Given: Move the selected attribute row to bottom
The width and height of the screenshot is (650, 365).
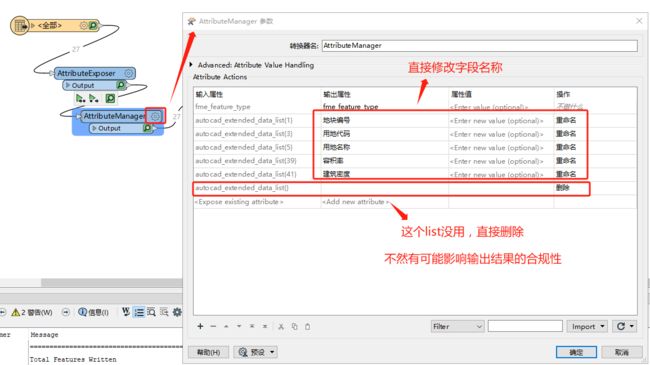Looking at the screenshot, I should 265,326.
